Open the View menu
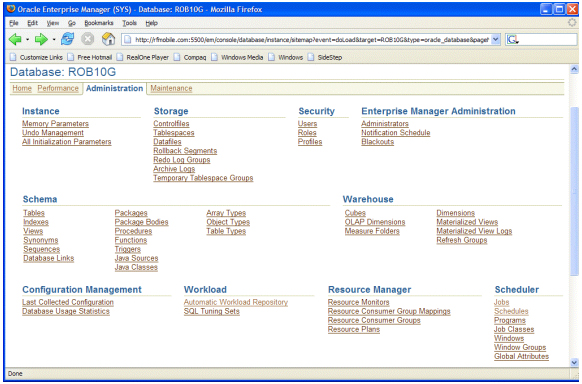This screenshot has width=582, height=384. [x=53, y=23]
